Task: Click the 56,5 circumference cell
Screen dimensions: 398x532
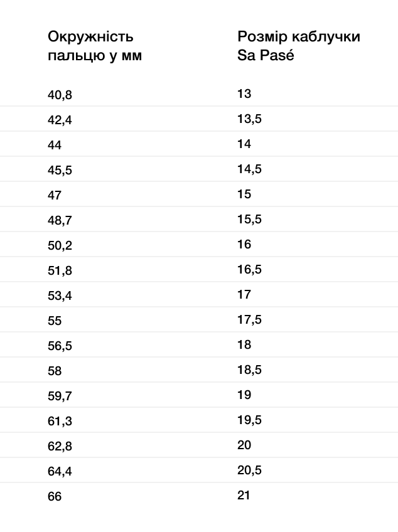Action: click(x=60, y=346)
